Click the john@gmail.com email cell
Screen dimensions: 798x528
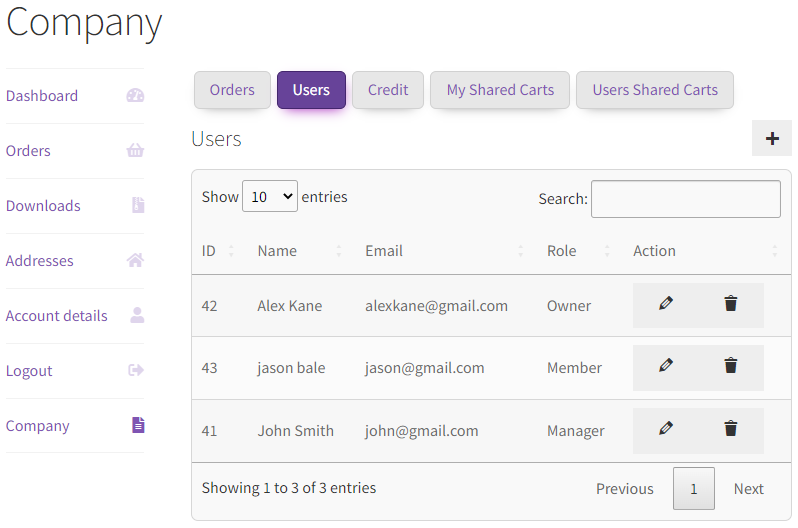tap(421, 431)
